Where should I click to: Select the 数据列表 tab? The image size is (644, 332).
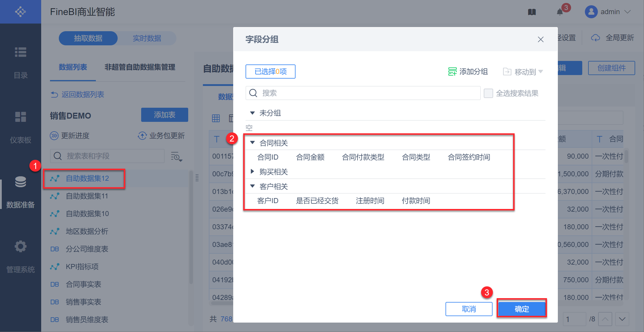click(73, 67)
